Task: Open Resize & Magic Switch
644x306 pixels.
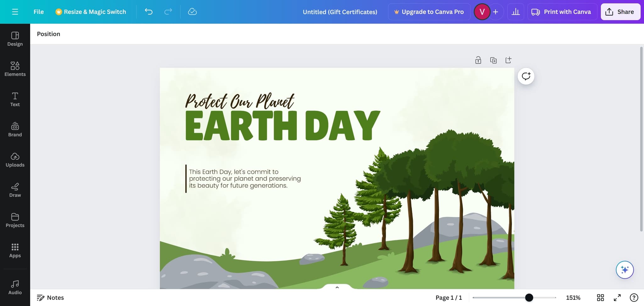Action: click(91, 12)
